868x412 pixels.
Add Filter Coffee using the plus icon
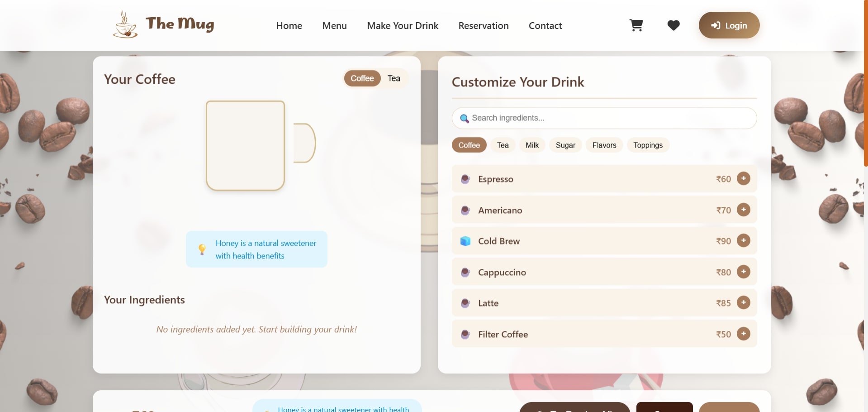[743, 334]
